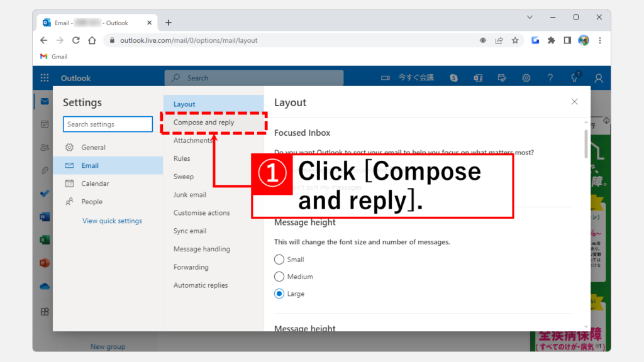Go back to the previous browser page

coord(44,40)
